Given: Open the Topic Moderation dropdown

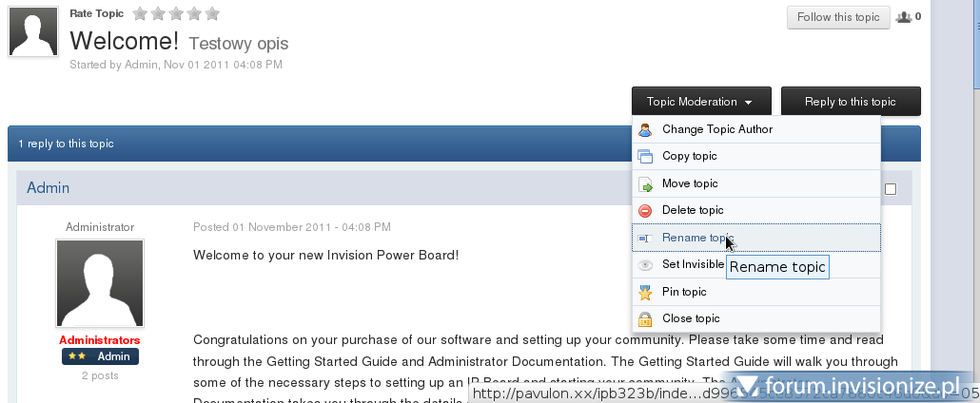Looking at the screenshot, I should [x=699, y=102].
